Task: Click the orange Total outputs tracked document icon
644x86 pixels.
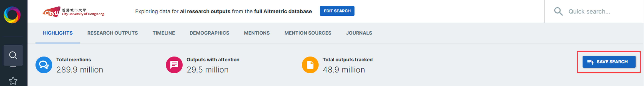Action: point(310,65)
